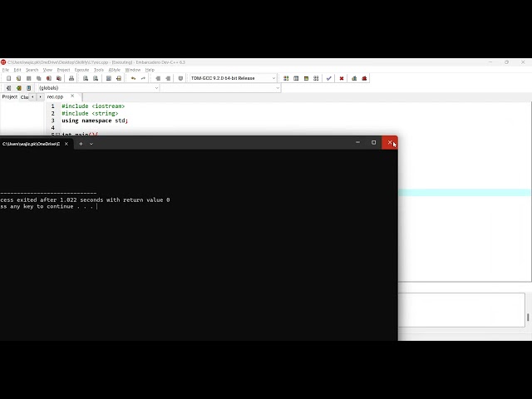Click line number 4 in editor gutter

click(x=52, y=128)
